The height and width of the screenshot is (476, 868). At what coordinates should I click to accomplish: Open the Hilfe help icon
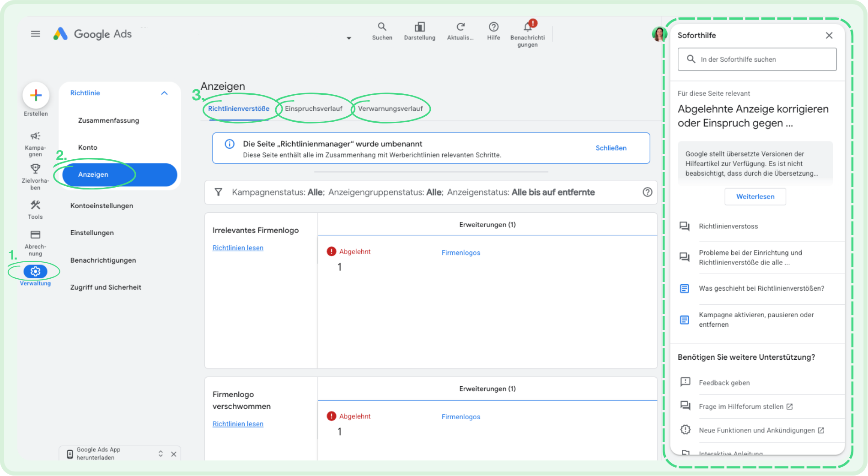coord(493,31)
